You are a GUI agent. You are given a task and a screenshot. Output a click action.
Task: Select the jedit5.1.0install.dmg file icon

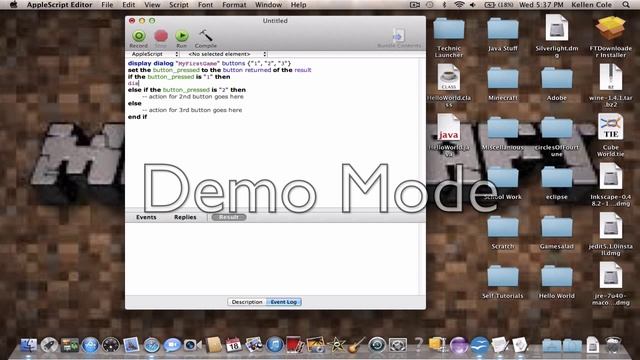pyautogui.click(x=611, y=234)
